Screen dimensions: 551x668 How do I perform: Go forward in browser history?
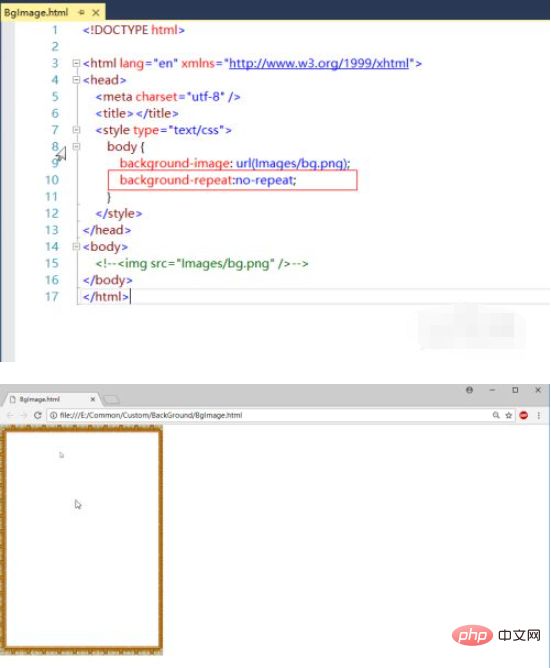pos(23,415)
